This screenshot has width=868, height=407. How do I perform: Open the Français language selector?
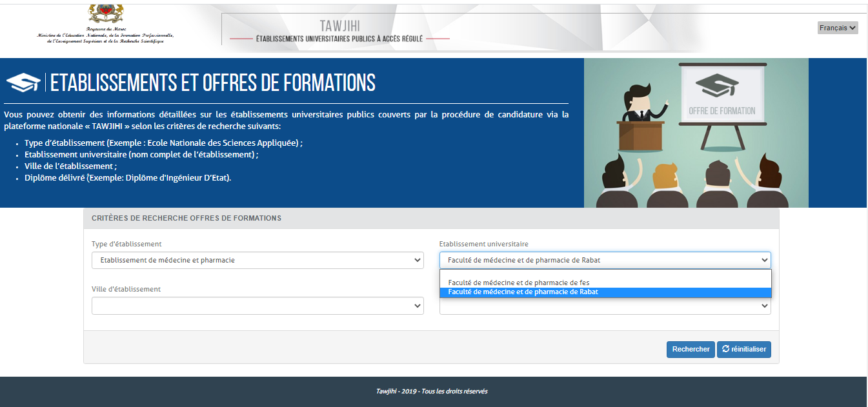coord(838,28)
